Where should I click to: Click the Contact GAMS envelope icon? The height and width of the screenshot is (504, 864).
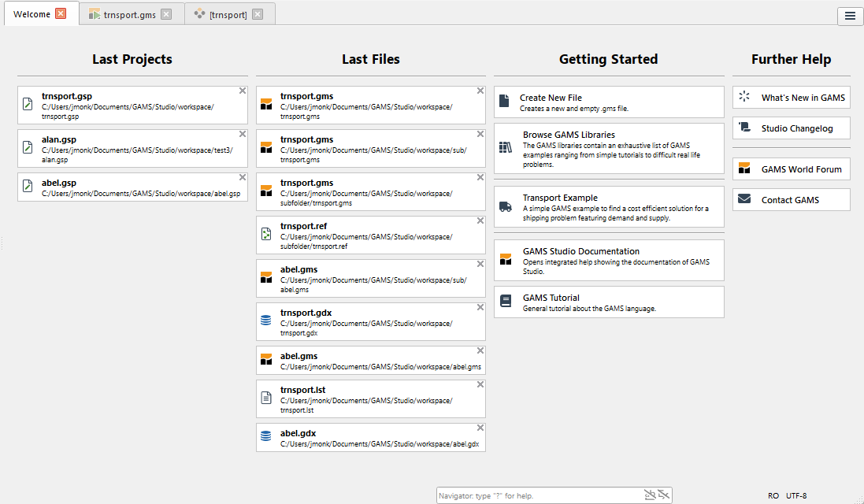point(743,199)
